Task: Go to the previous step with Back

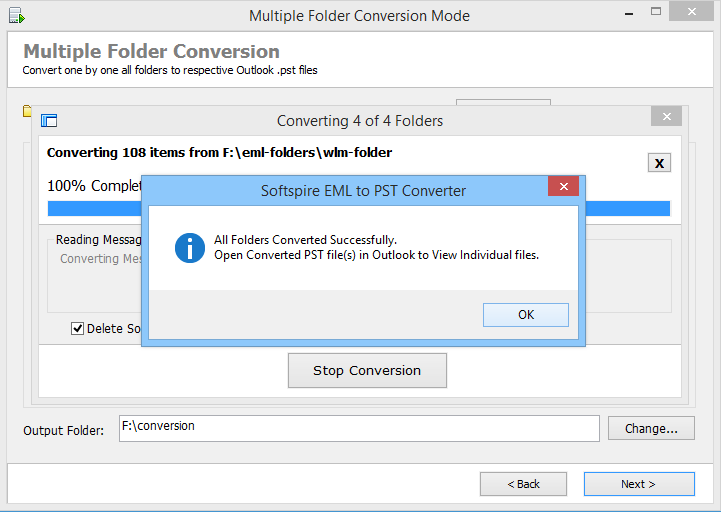Action: [x=523, y=484]
